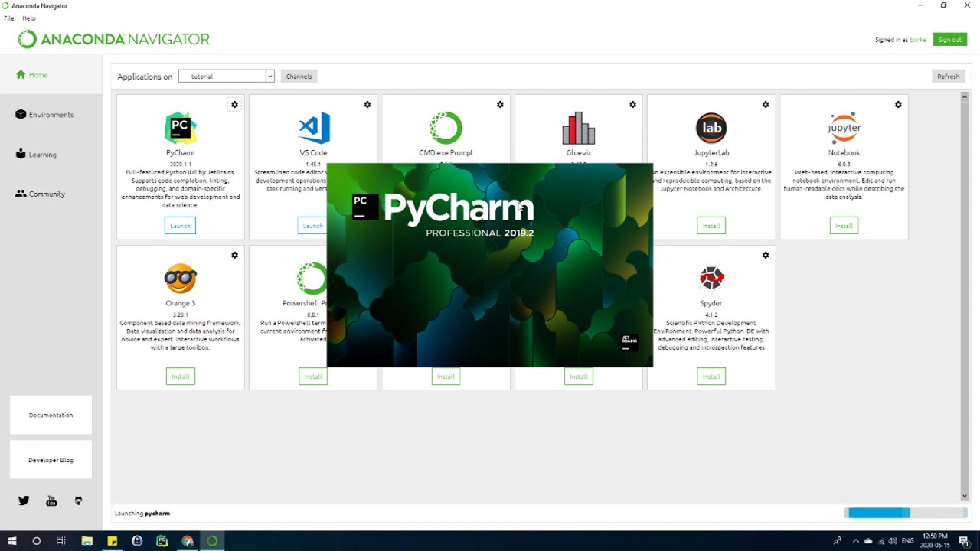This screenshot has height=551, width=980.
Task: Install Orange 3
Action: pyautogui.click(x=181, y=377)
